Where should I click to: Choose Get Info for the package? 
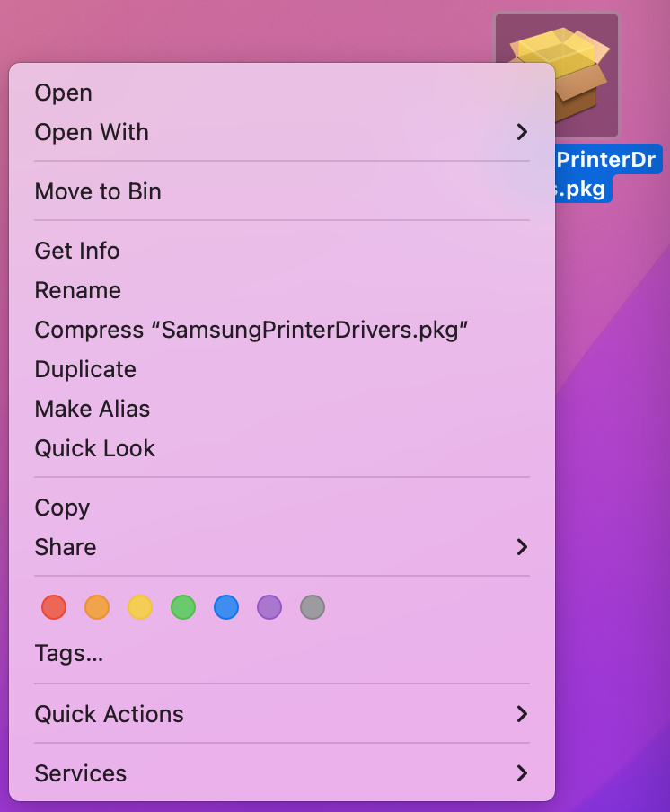[282, 251]
